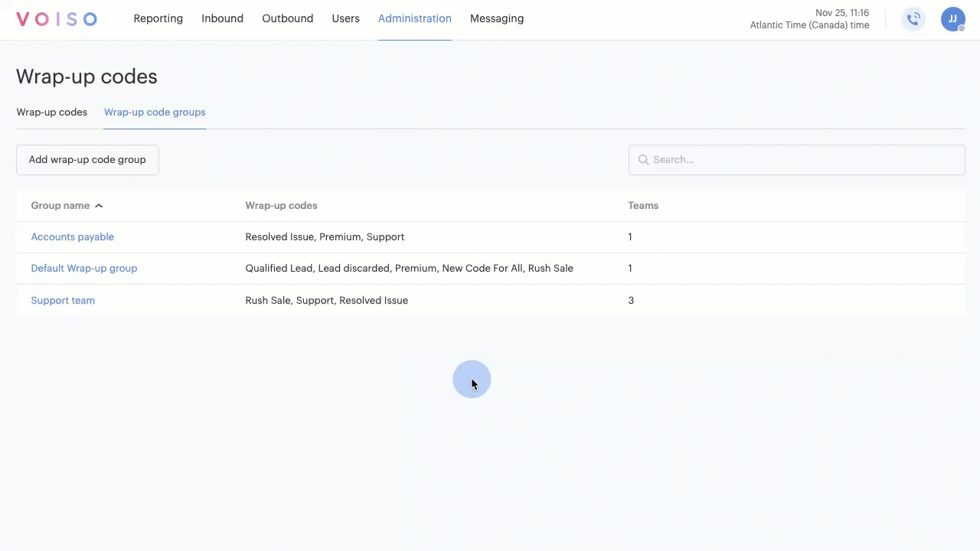The width and height of the screenshot is (980, 551).
Task: Open the Users menu
Action: [345, 18]
